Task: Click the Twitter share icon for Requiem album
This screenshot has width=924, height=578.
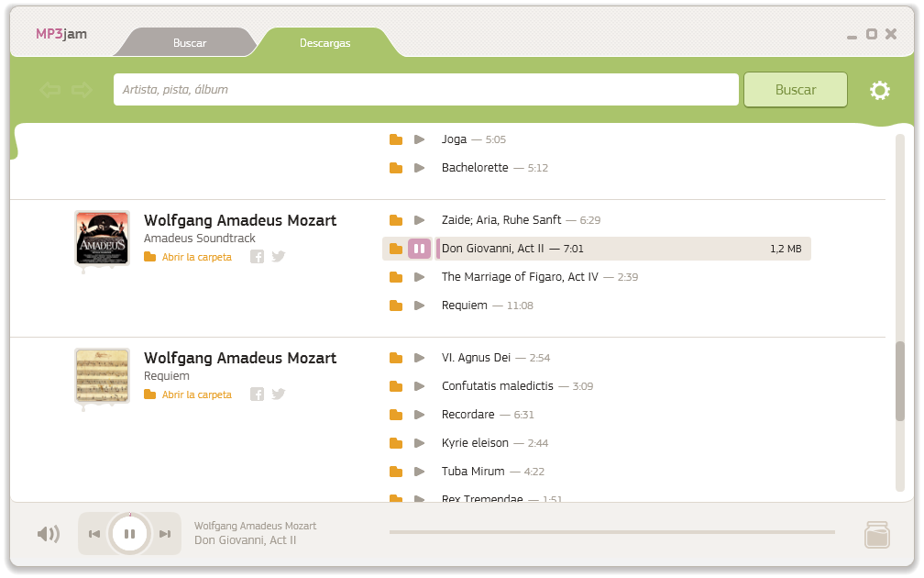Action: pyautogui.click(x=279, y=394)
